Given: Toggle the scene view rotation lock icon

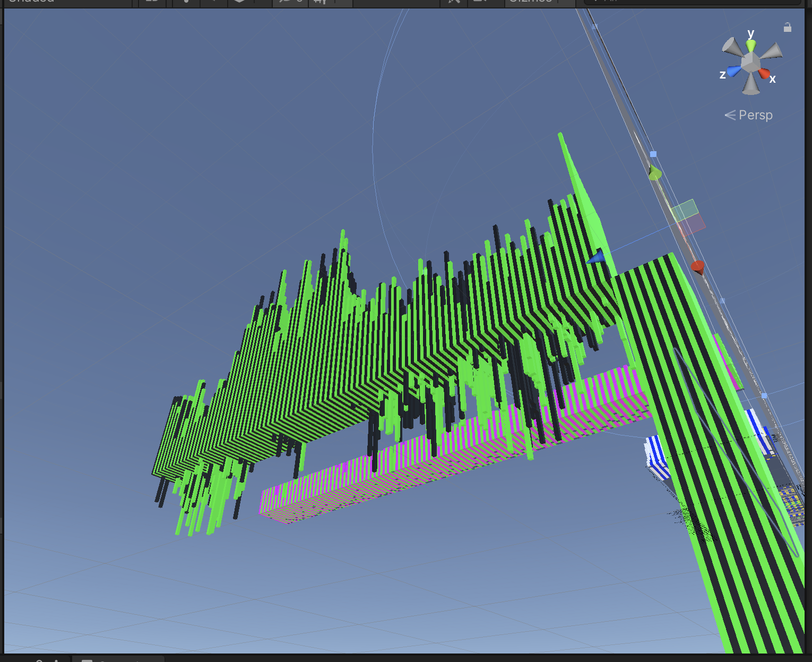Looking at the screenshot, I should (x=788, y=28).
